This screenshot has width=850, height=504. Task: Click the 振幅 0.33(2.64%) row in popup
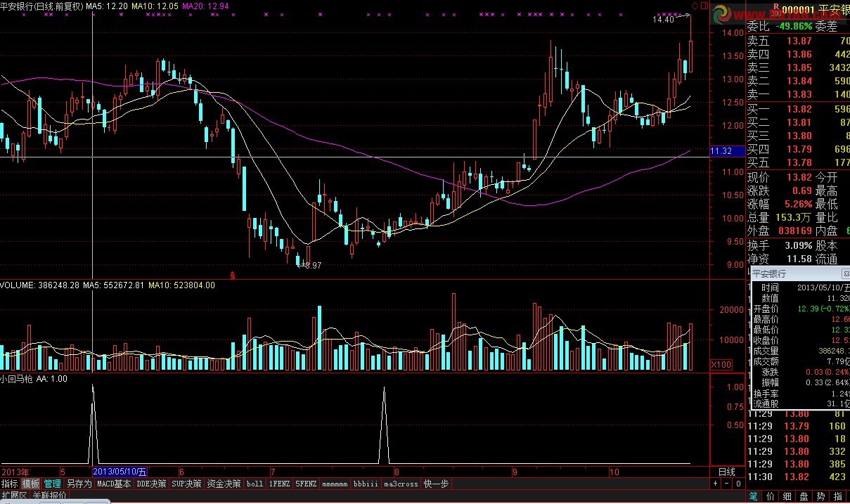pos(801,382)
